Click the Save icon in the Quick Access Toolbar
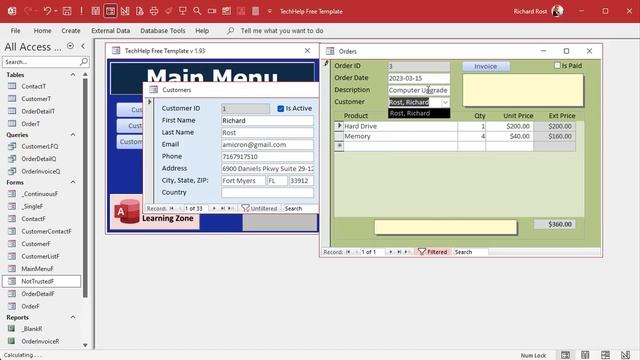This screenshot has width=640, height=360. point(67,11)
